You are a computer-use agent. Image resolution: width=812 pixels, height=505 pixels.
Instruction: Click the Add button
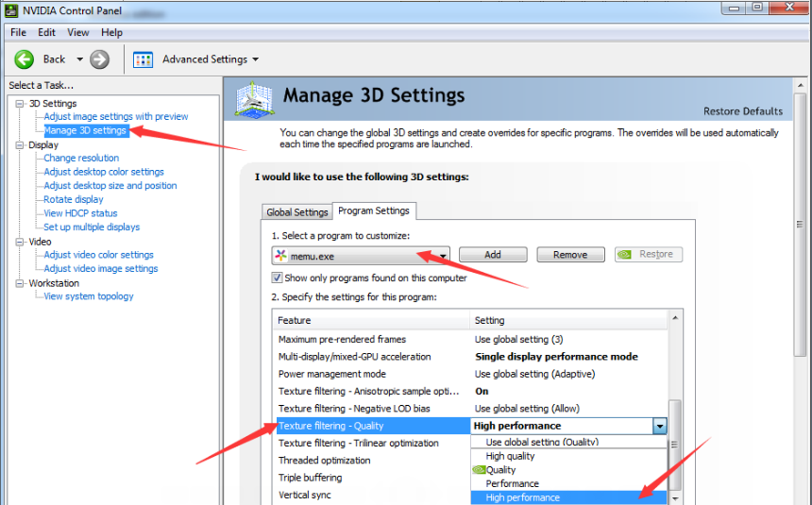(492, 255)
